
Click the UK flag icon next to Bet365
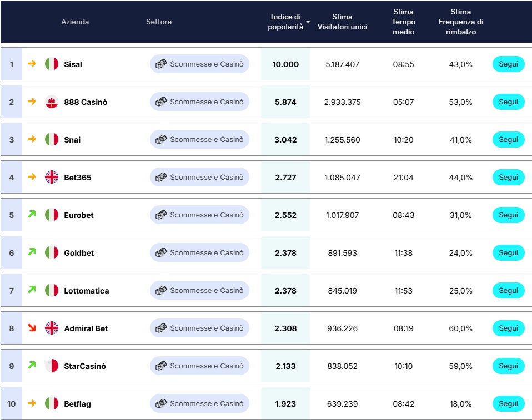pos(52,178)
